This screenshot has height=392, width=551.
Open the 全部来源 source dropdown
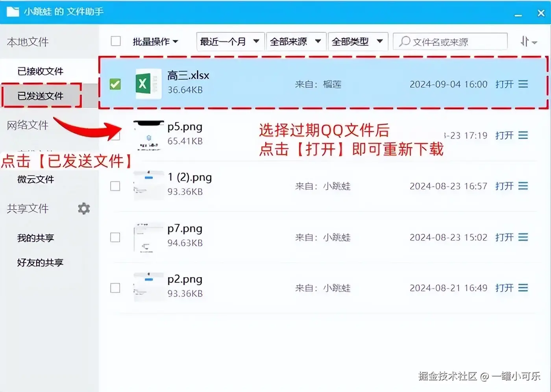[296, 41]
